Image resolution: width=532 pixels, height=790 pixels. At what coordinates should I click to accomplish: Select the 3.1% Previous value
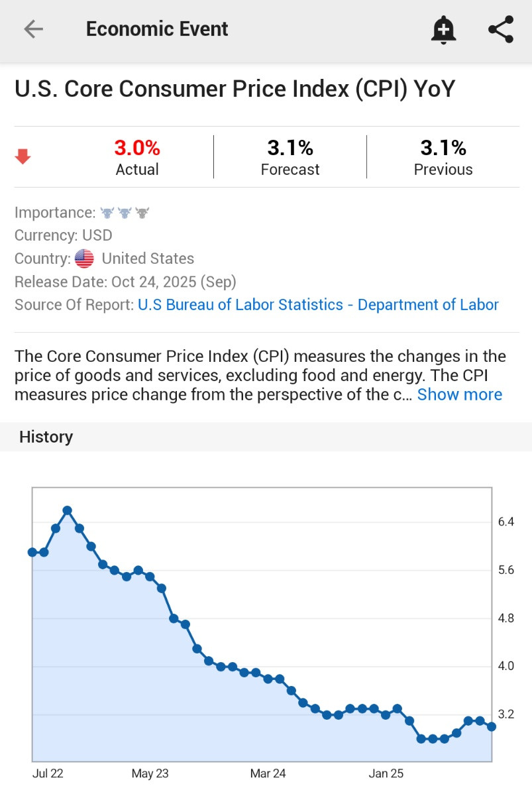point(443,148)
